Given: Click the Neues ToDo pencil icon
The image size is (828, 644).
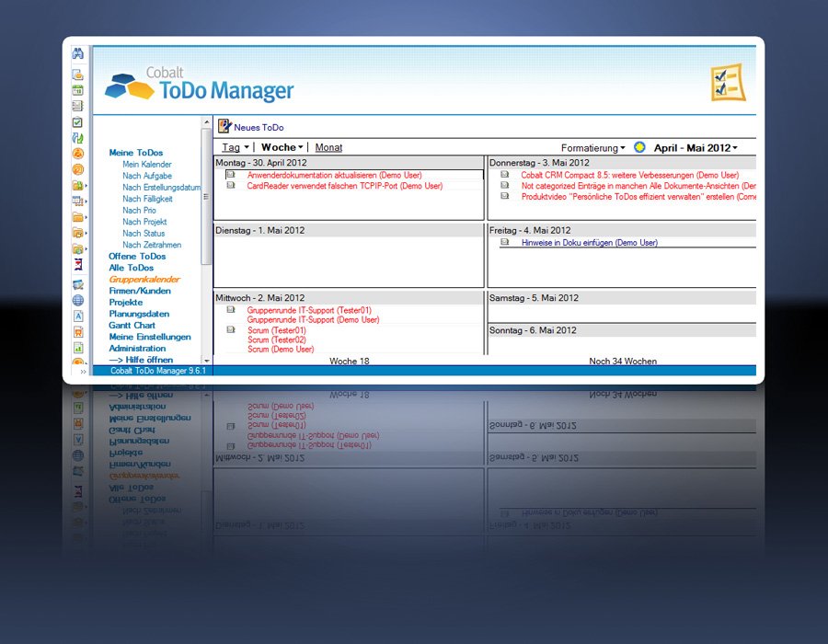Looking at the screenshot, I should coord(224,126).
